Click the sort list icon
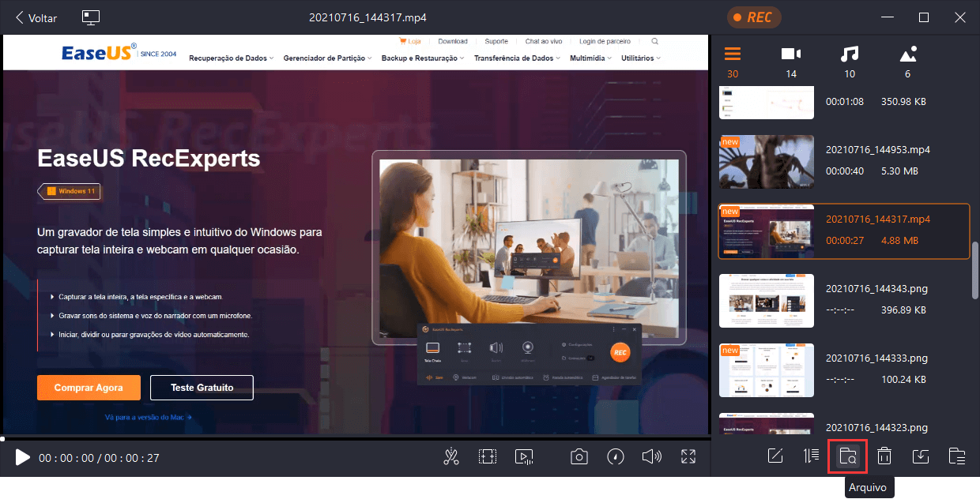The height and width of the screenshot is (499, 980). coord(811,456)
